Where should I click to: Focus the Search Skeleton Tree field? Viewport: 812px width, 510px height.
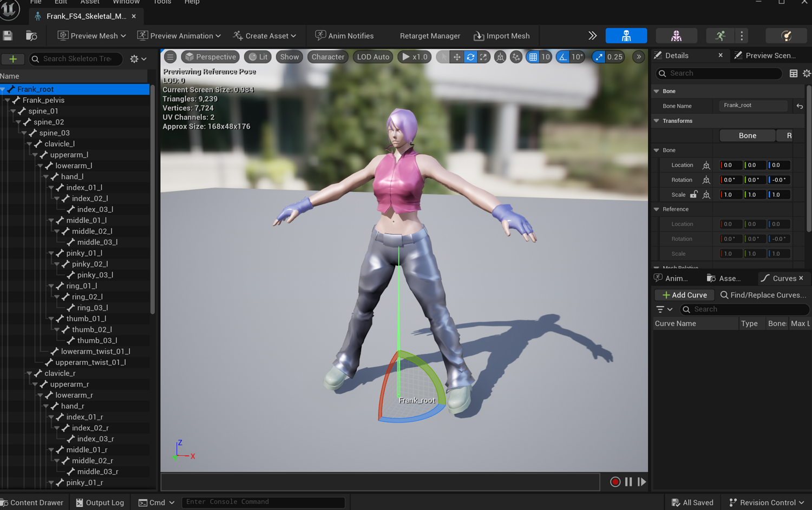76,58
